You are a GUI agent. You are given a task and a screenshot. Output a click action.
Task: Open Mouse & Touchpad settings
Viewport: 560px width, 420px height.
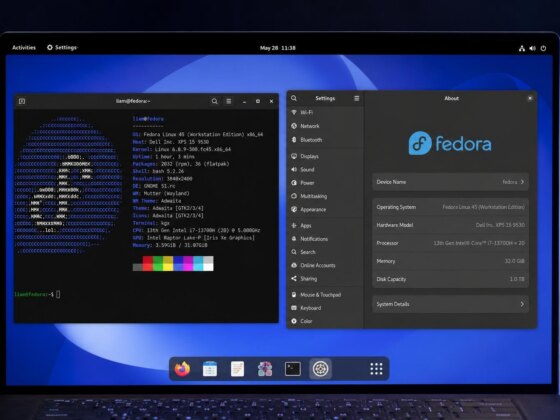325,295
